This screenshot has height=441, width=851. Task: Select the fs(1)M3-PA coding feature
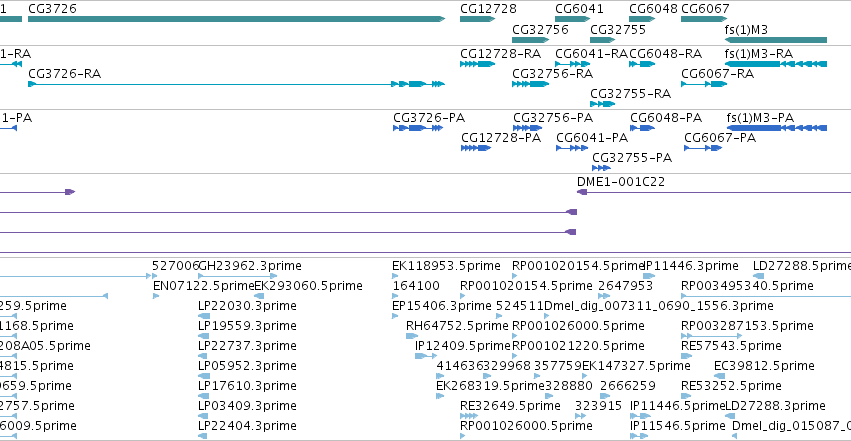pos(777,128)
